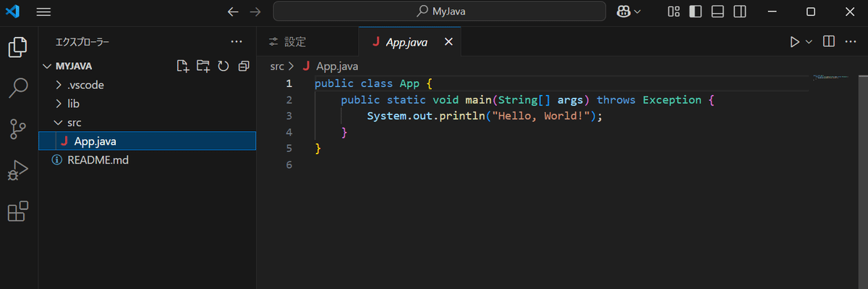
Task: Click the MyJava command center search box
Action: click(439, 12)
